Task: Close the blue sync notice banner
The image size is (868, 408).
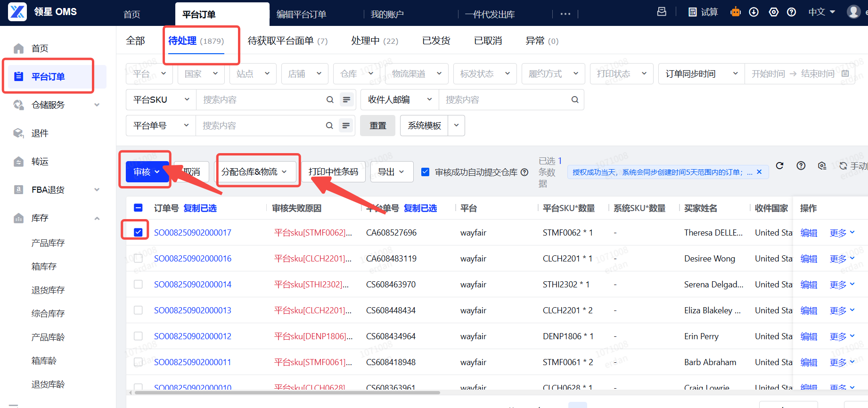Action: tap(759, 172)
